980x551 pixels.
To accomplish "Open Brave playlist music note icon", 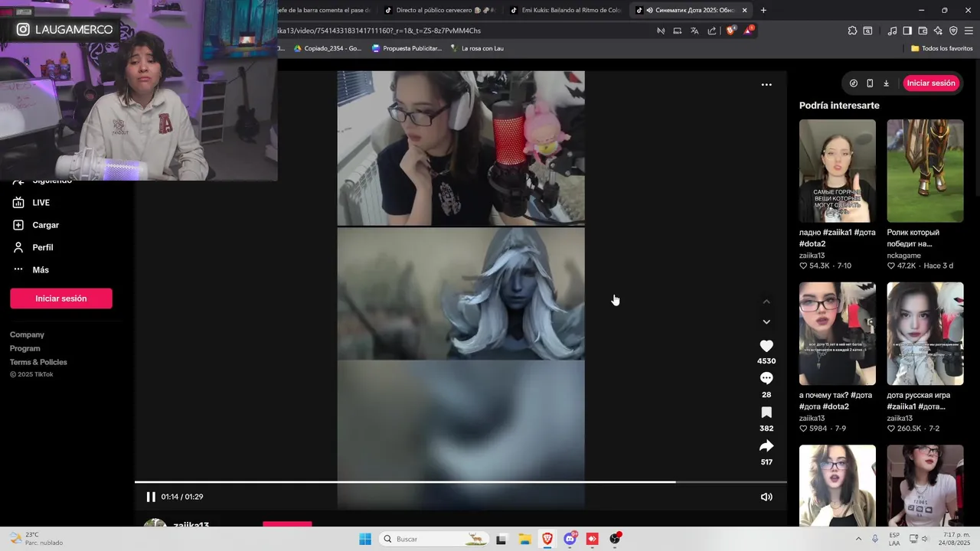I will tap(892, 31).
